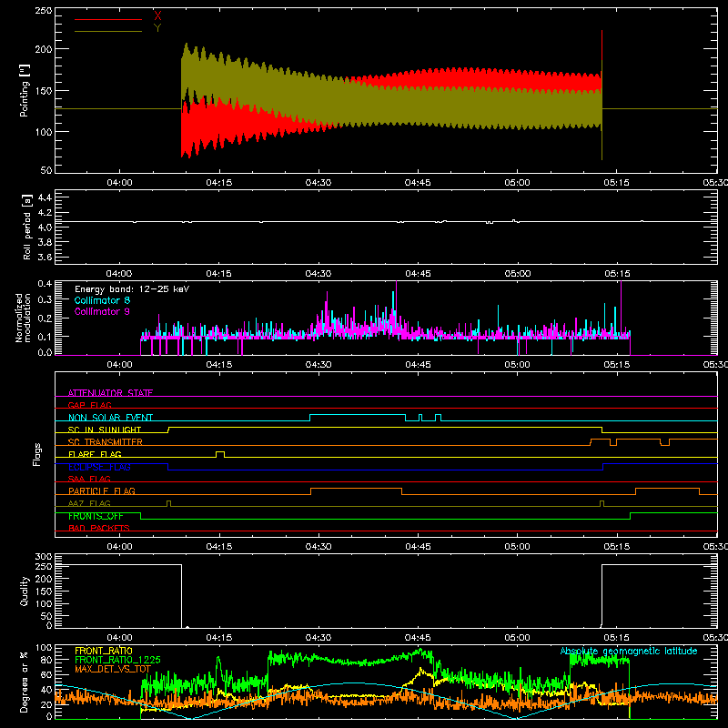Click the '0.4' tick on modulation axis
This screenshot has width=728, height=728.
click(45, 284)
